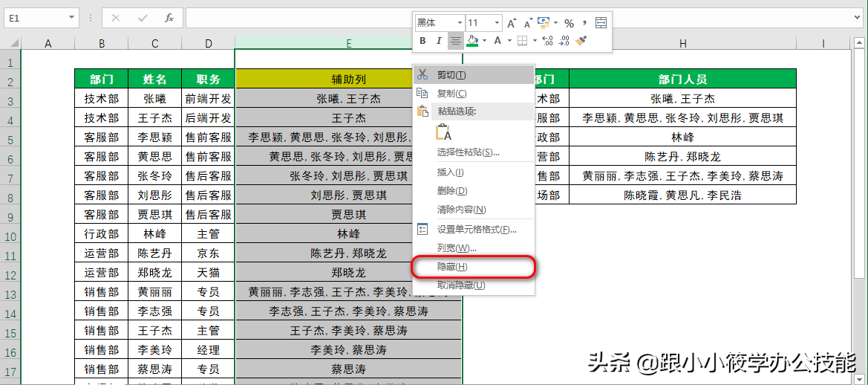Open 选择性粘贴(S)... from context menu
Viewport: 868px width, 385px height.
click(474, 152)
